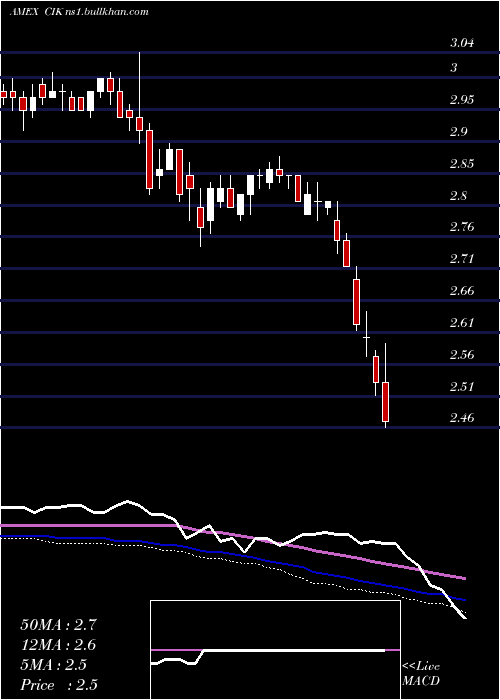Click the 2.71 price axis label
The width and height of the screenshot is (500, 700).
pos(462,259)
